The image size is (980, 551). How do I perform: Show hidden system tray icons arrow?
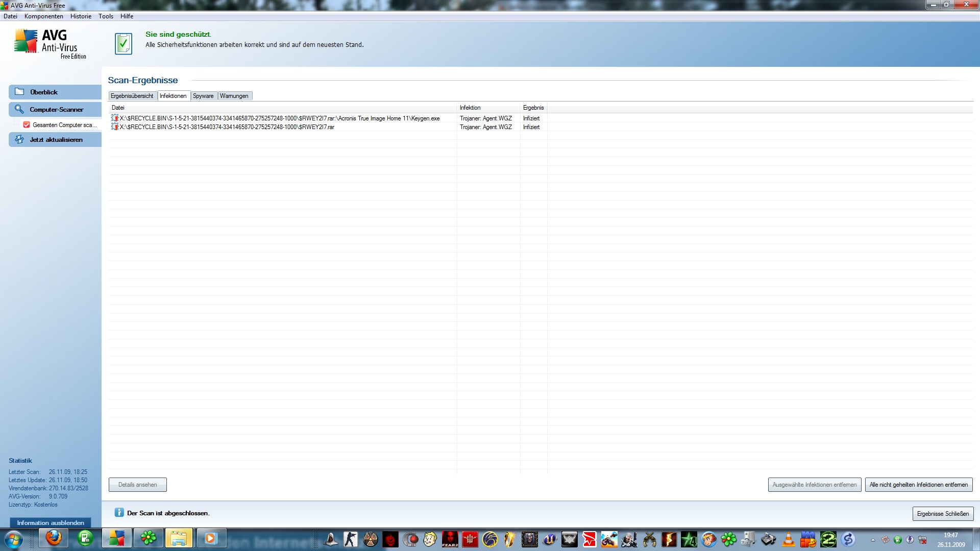[873, 540]
